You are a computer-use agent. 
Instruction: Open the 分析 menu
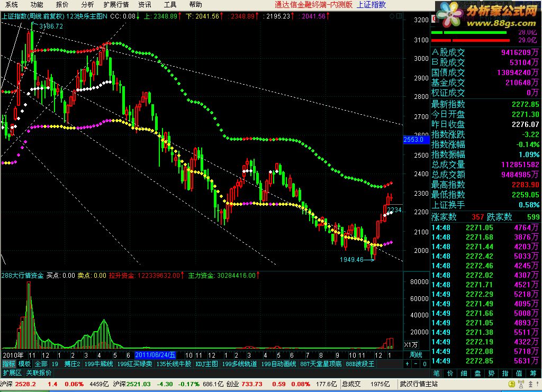[x=87, y=4]
